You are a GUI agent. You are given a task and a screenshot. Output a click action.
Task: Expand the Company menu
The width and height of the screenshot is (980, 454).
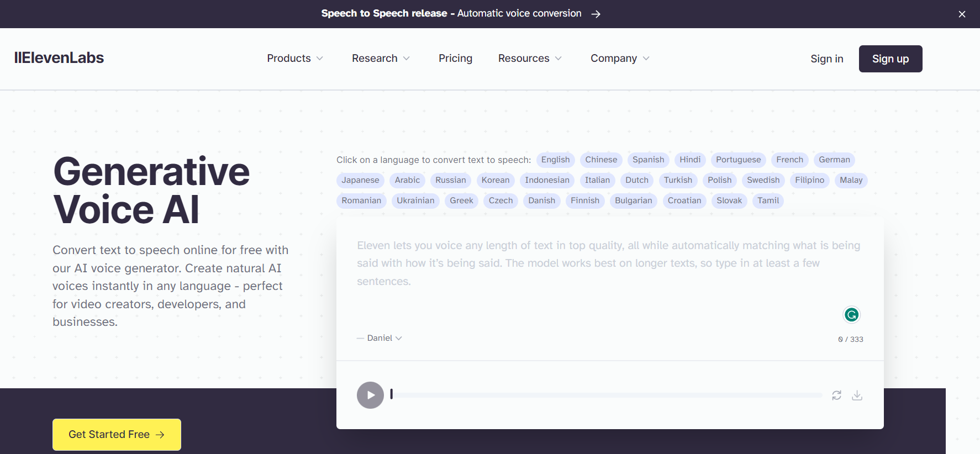coord(620,59)
